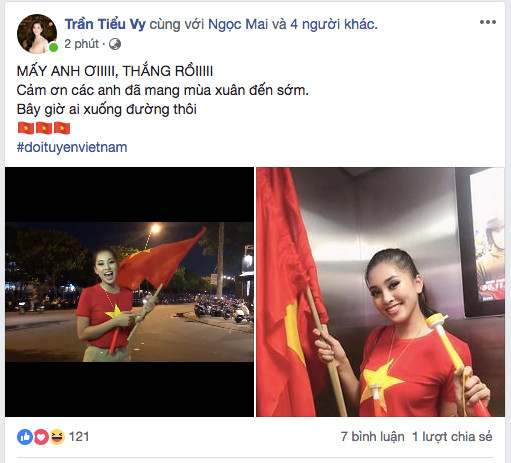Click the Like reaction icon

[x=25, y=437]
